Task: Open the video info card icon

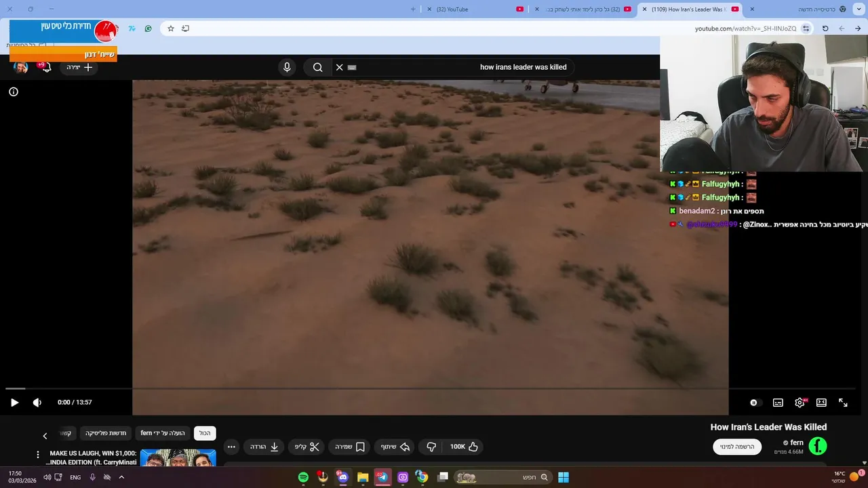Action: pos(14,91)
